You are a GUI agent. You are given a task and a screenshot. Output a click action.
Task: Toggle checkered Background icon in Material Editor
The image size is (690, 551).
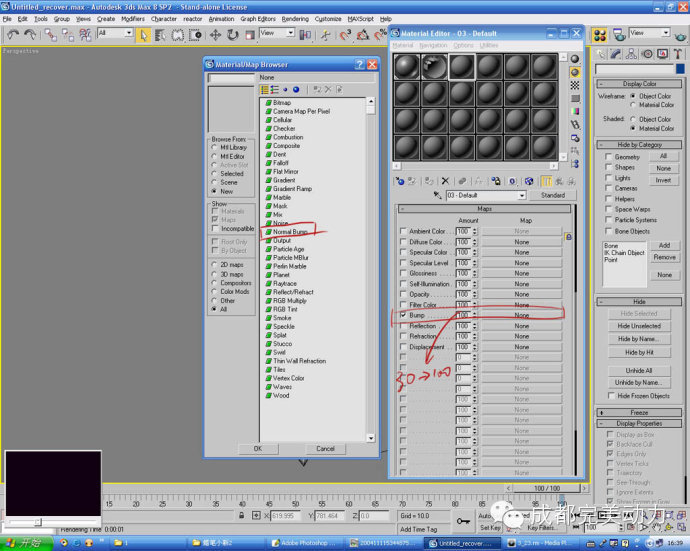tap(575, 85)
